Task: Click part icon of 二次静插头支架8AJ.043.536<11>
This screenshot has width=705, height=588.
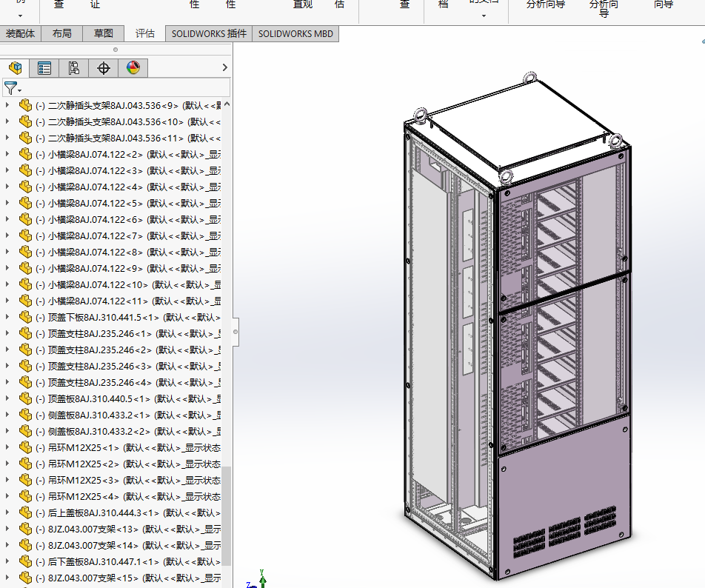Action: [x=26, y=138]
